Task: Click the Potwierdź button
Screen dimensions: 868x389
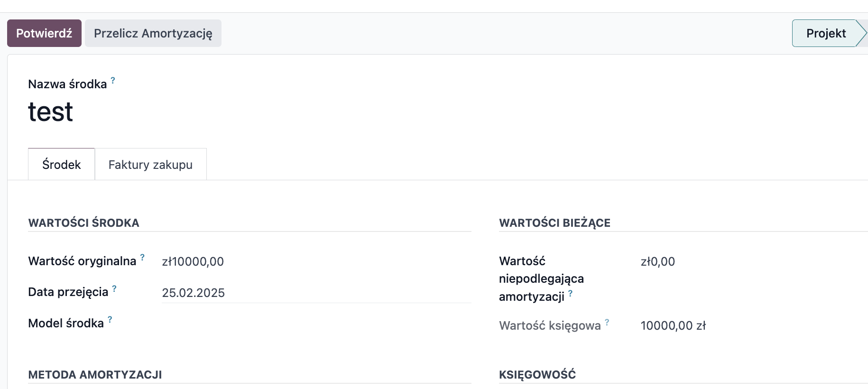Action: 44,33
